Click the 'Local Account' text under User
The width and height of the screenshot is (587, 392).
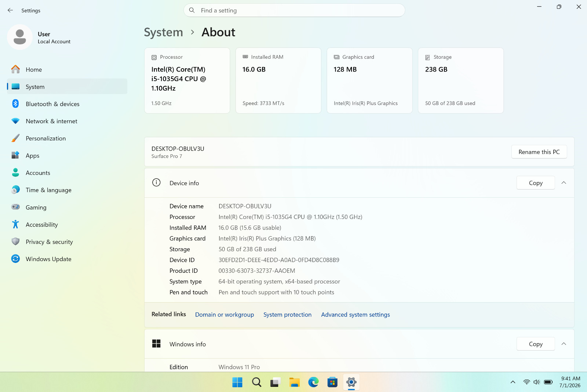pos(54,41)
